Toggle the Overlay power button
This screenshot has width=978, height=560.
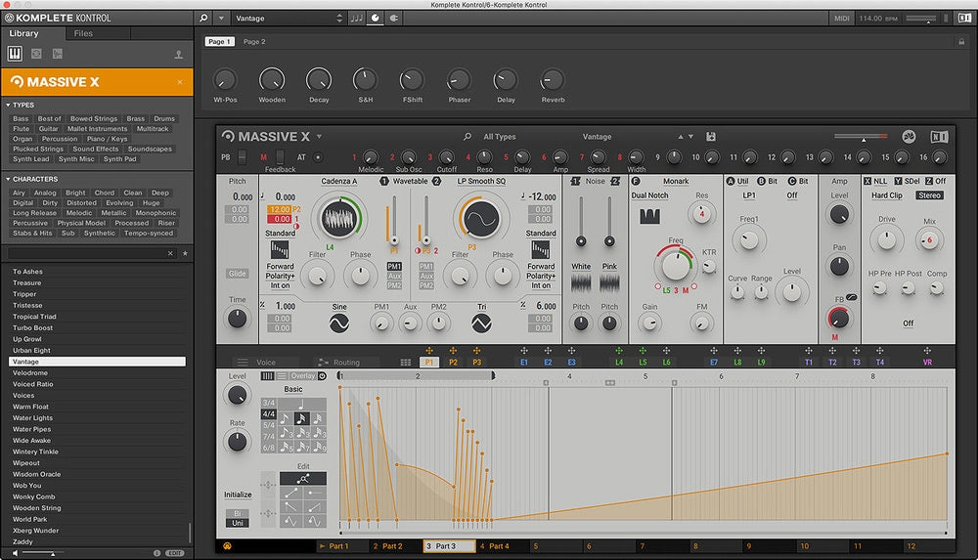[x=323, y=376]
